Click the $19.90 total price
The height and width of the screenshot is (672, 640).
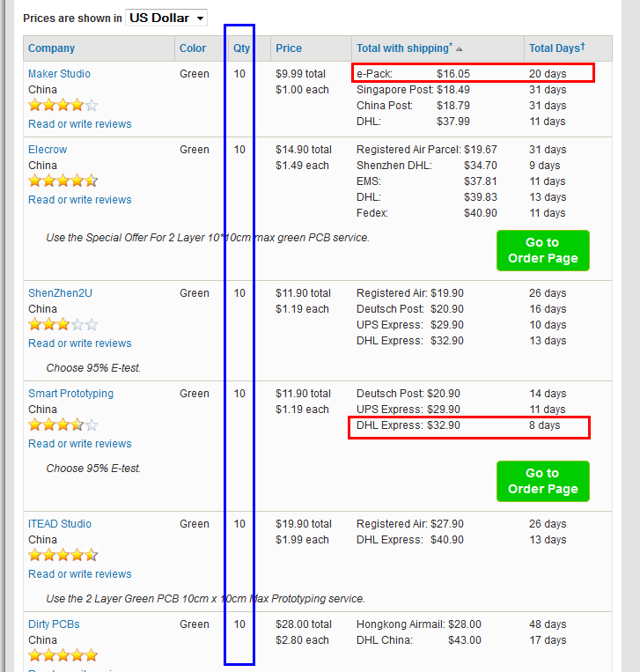304,524
